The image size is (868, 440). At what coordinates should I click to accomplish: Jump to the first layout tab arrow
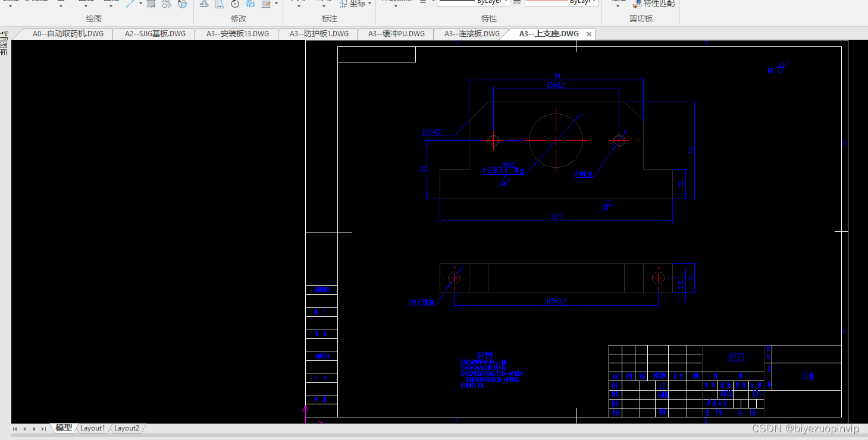[x=15, y=429]
